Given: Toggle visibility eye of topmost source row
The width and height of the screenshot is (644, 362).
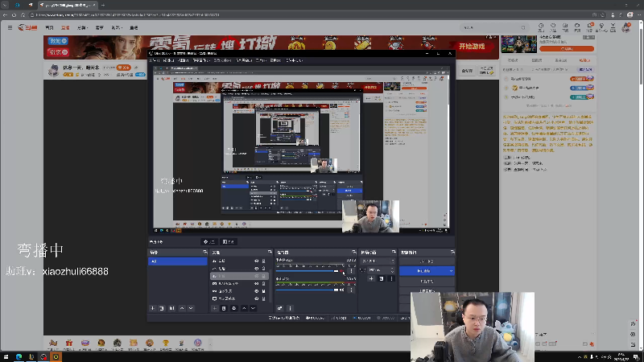Looking at the screenshot, I should click(256, 261).
